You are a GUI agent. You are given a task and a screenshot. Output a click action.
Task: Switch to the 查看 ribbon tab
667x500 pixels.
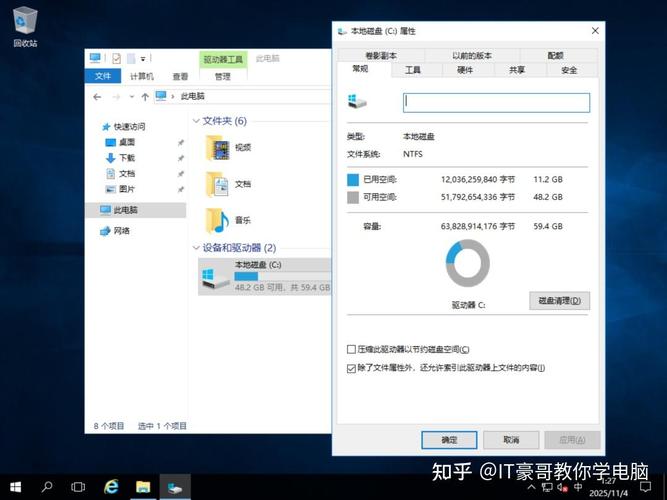180,76
